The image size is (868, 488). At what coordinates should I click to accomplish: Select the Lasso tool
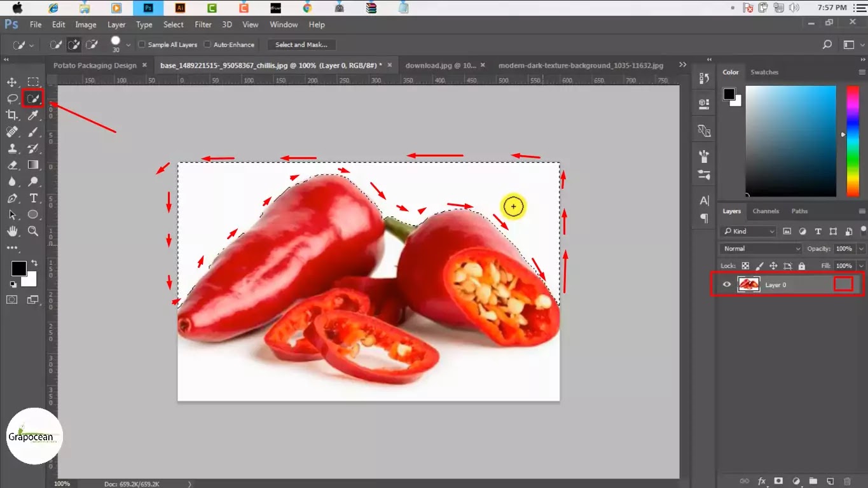(11, 99)
